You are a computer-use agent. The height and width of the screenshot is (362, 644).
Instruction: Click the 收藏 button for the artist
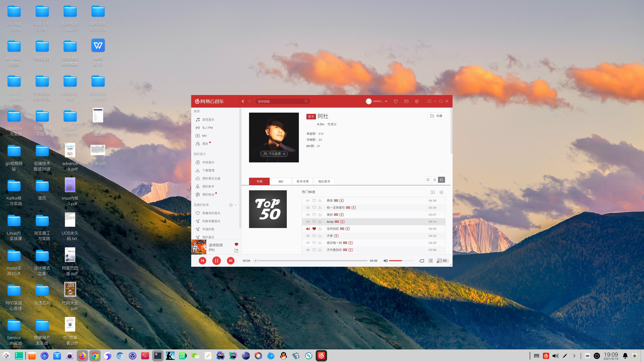pyautogui.click(x=436, y=116)
